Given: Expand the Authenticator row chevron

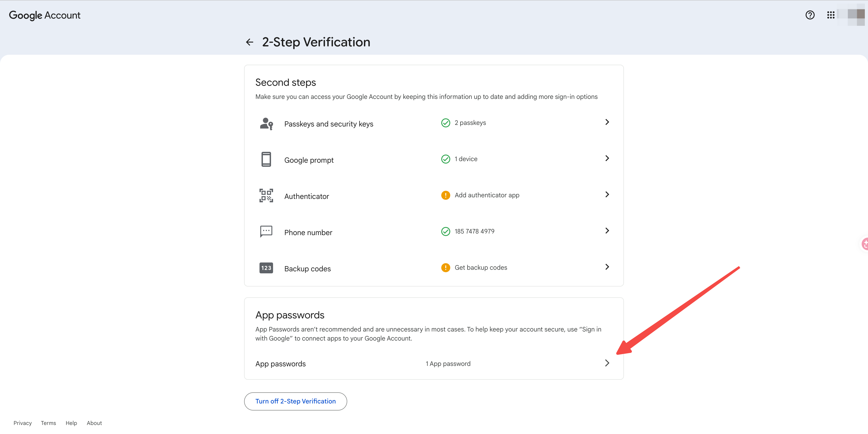Looking at the screenshot, I should coord(607,195).
